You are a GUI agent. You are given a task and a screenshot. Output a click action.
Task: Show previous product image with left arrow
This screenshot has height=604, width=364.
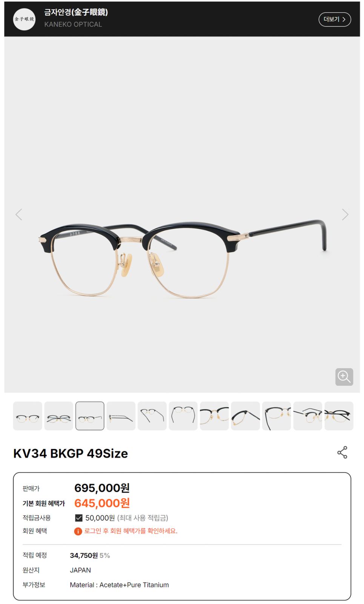pyautogui.click(x=19, y=214)
